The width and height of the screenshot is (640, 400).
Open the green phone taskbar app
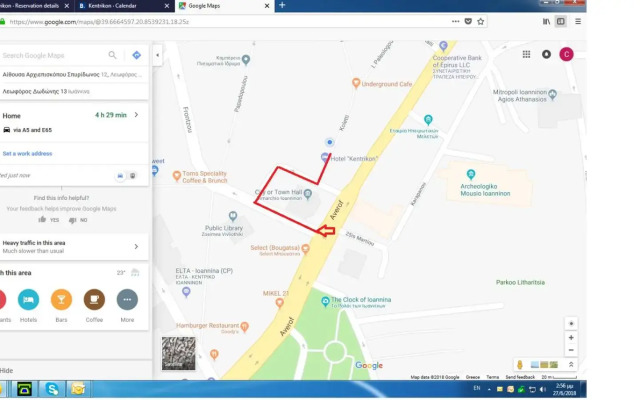click(24, 389)
